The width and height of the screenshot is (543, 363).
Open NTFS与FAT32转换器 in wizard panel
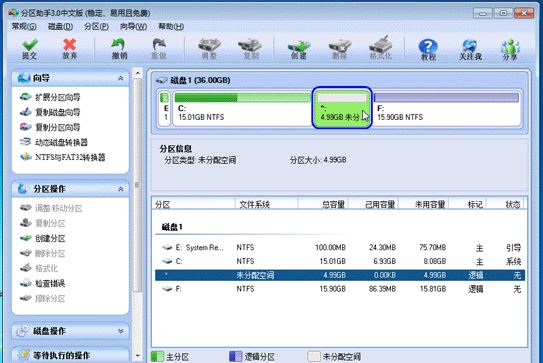tap(63, 157)
